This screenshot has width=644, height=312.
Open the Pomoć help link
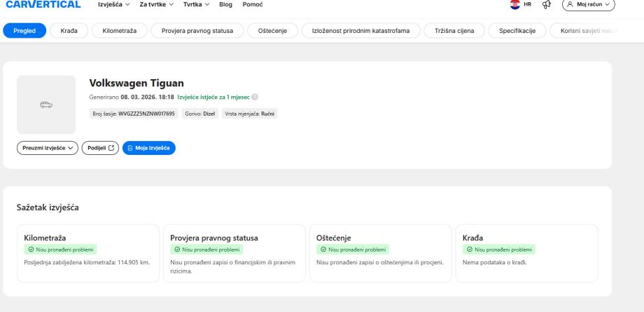pos(252,4)
